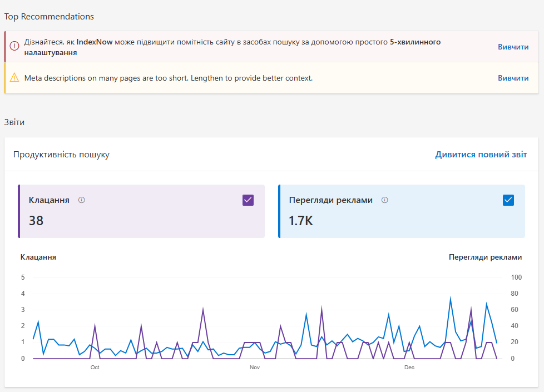This screenshot has height=392, width=544.
Task: Open the Дивитися повний звіт link
Action: (x=481, y=155)
